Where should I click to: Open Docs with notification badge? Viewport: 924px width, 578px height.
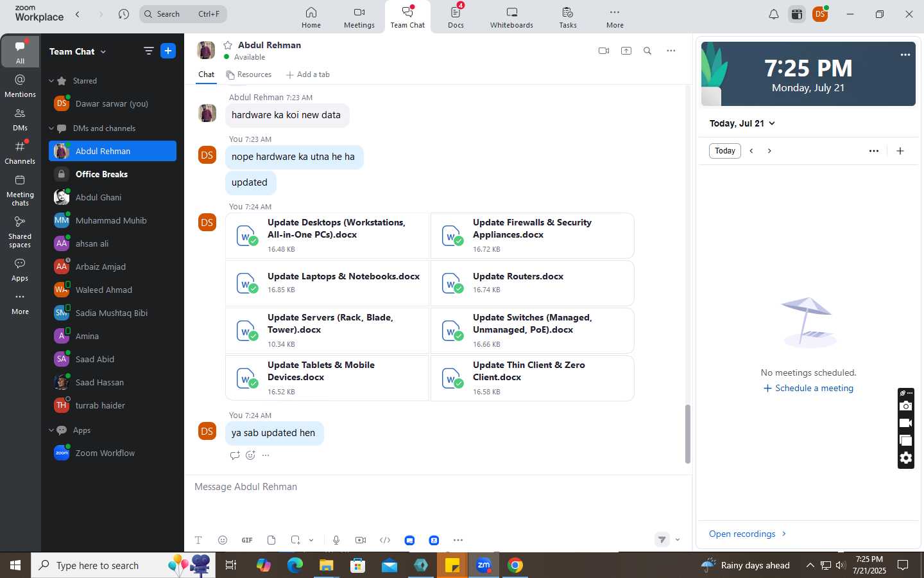(456, 17)
